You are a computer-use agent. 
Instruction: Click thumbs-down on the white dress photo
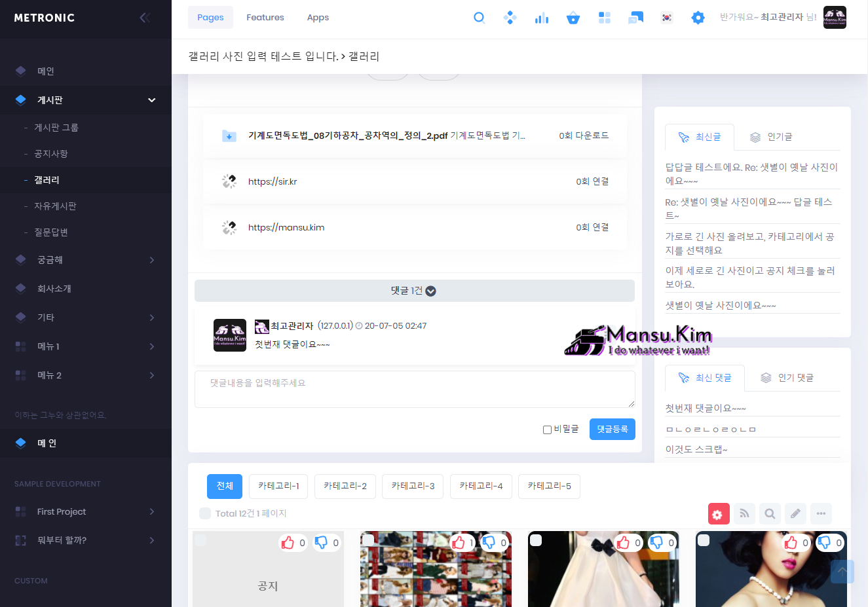tap(656, 543)
